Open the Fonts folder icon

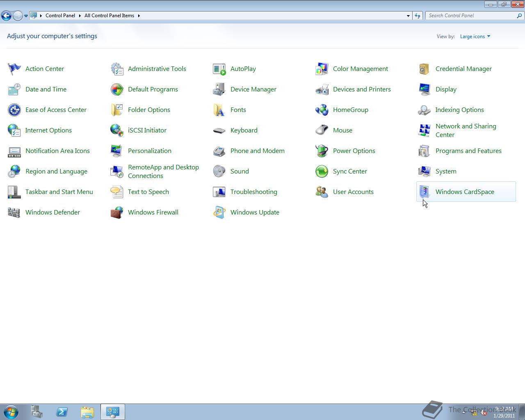(219, 110)
